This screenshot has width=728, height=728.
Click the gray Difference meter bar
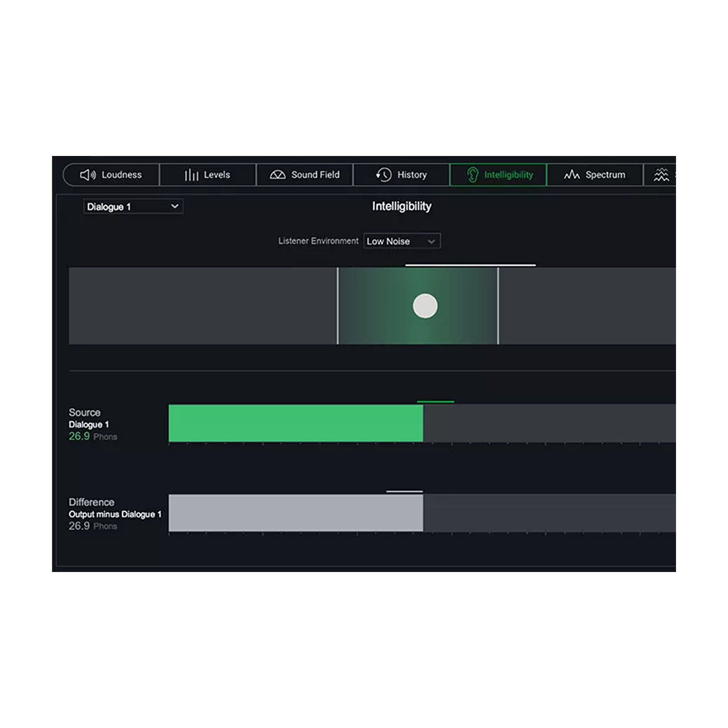[x=295, y=513]
